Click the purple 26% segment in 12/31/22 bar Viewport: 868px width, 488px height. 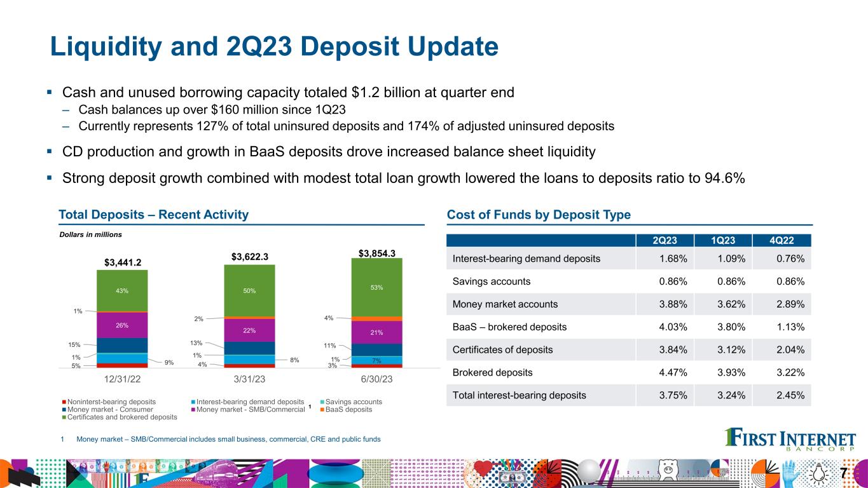pos(122,325)
